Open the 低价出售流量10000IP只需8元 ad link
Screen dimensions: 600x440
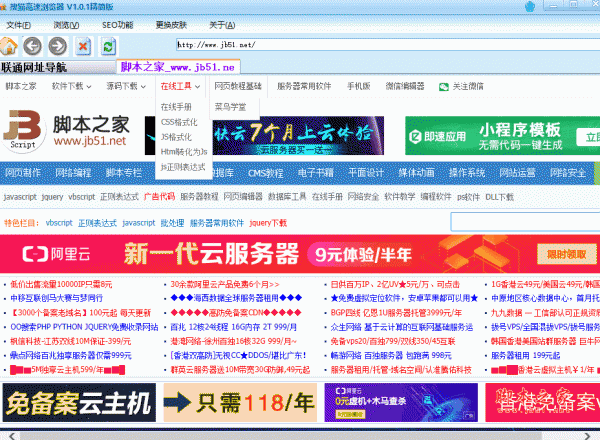61,284
